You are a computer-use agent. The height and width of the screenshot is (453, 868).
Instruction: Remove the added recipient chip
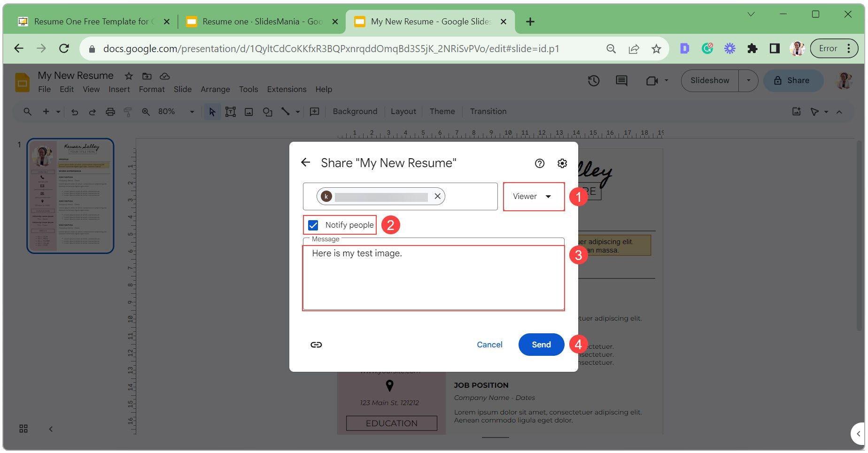(x=437, y=196)
